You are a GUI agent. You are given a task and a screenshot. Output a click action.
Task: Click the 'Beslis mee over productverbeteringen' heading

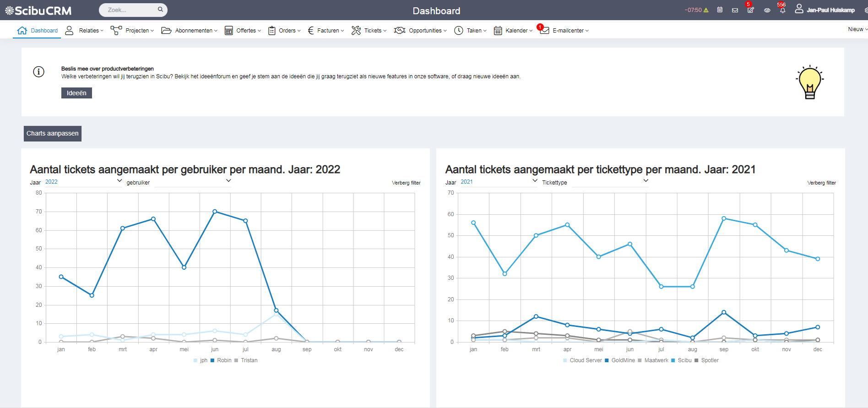click(x=108, y=69)
